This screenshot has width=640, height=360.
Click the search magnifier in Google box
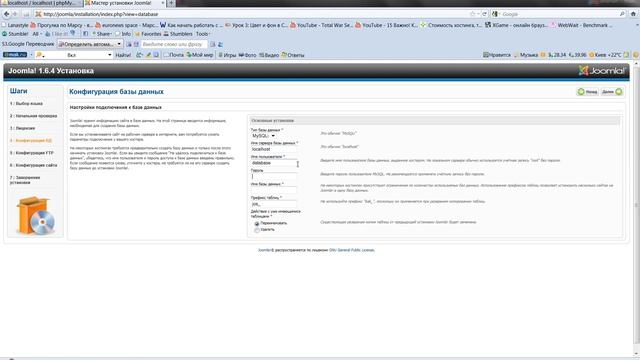622,14
